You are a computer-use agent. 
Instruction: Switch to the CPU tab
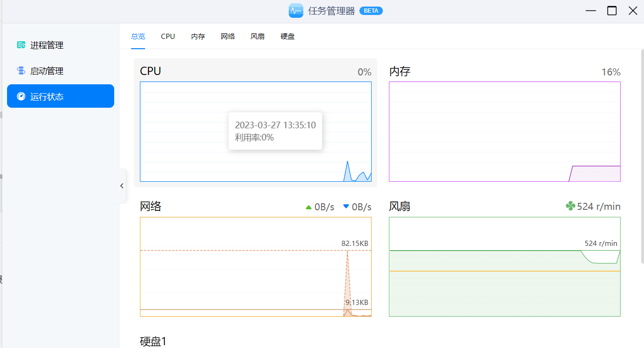[x=168, y=36]
